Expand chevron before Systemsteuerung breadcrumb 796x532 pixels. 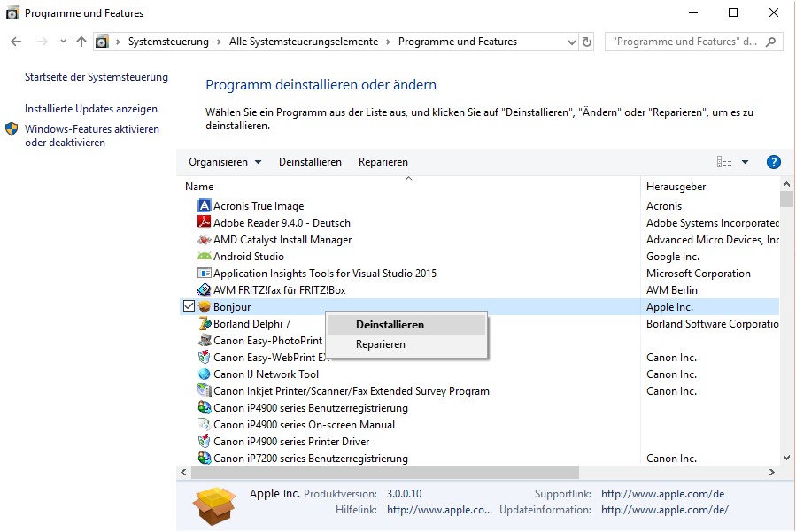point(118,42)
